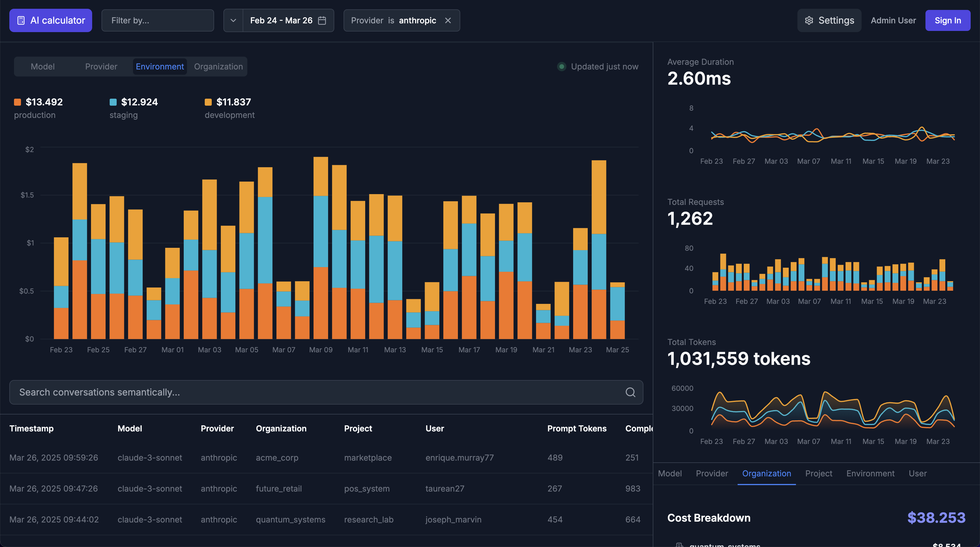
Task: Click the calculator icon in AI calculator button
Action: [21, 20]
